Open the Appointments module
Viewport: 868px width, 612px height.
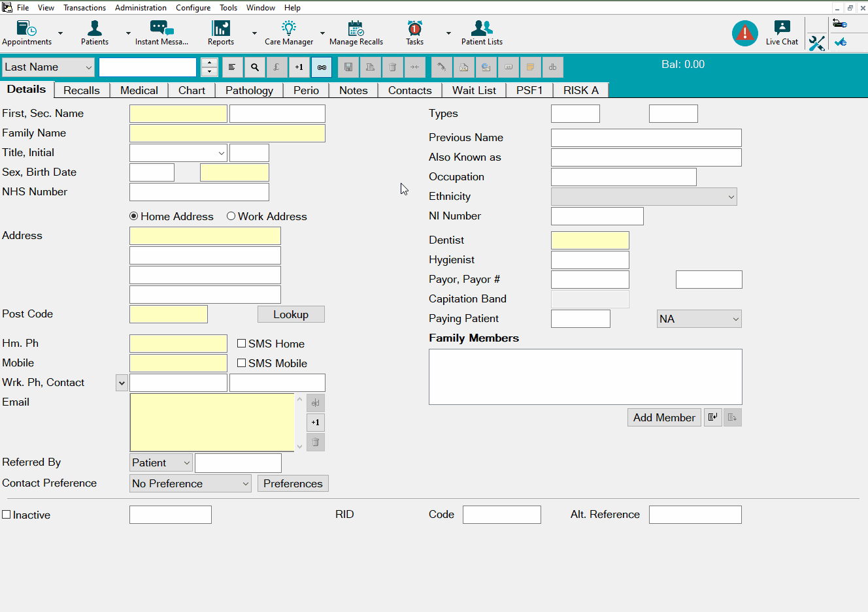click(x=27, y=33)
